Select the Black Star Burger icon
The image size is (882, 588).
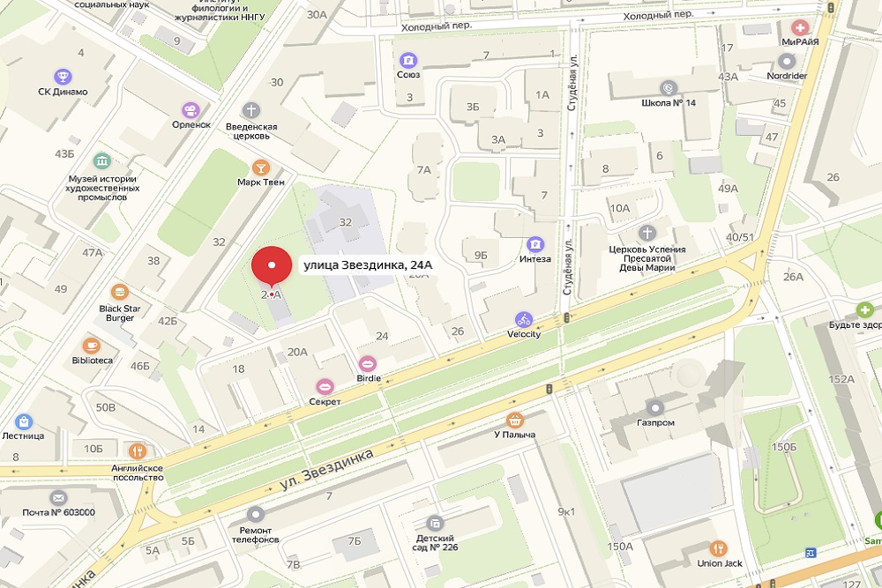click(119, 293)
